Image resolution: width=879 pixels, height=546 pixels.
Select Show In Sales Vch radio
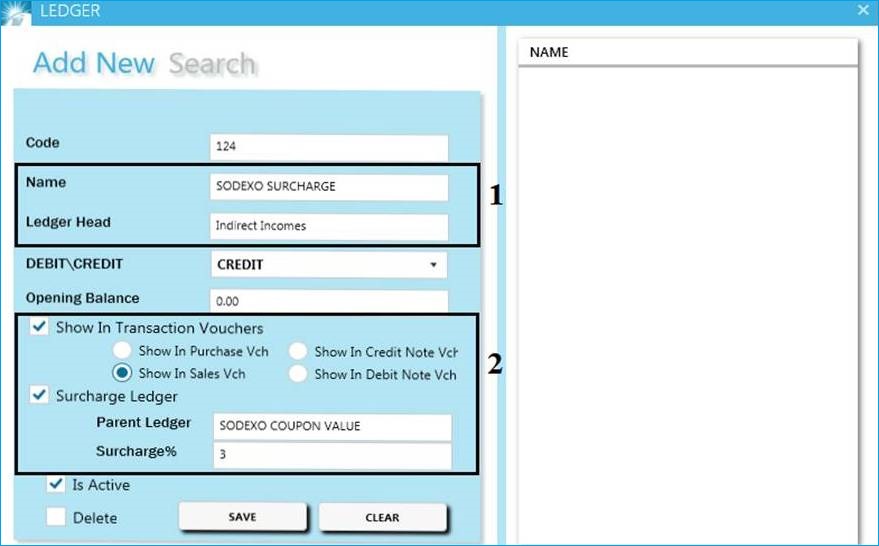coord(122,373)
